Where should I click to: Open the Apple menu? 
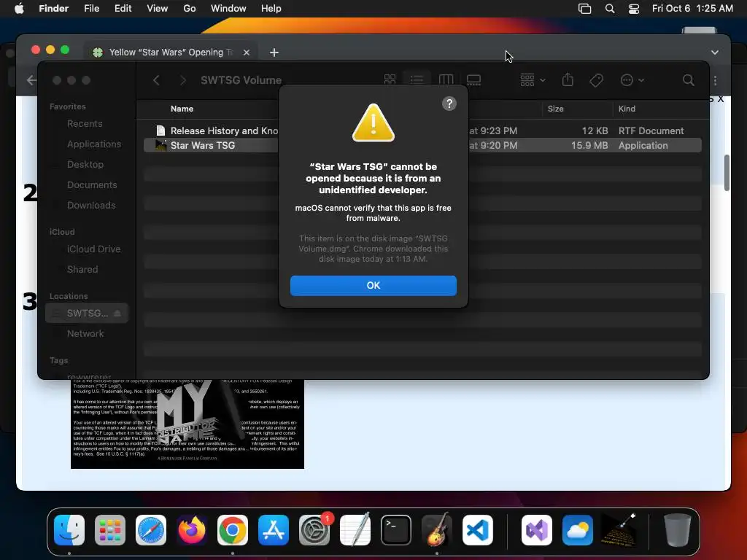(x=19, y=9)
